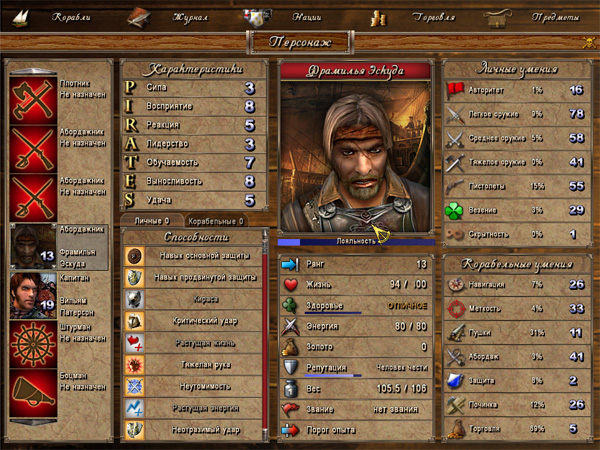
Task: Open the Предметы chest icon
Action: coord(497,18)
